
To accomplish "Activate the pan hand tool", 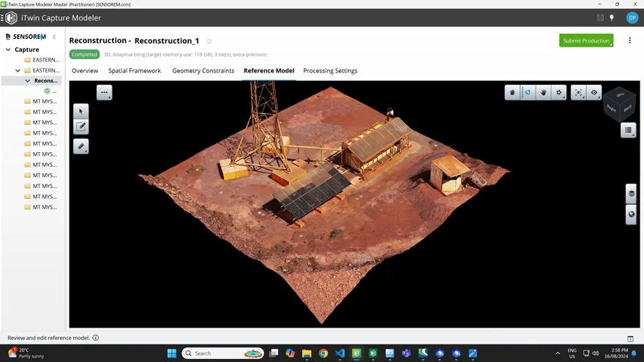I will point(544,93).
